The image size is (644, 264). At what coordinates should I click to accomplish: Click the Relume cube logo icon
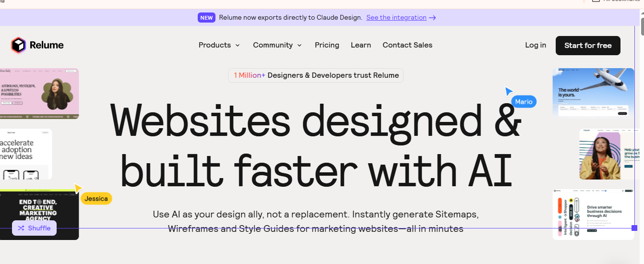pyautogui.click(x=18, y=45)
